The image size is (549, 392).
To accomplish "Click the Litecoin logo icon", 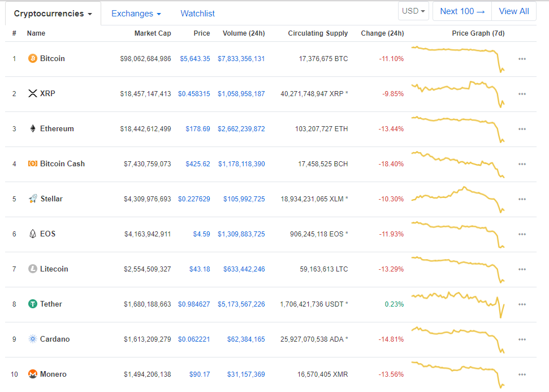I will click(33, 269).
